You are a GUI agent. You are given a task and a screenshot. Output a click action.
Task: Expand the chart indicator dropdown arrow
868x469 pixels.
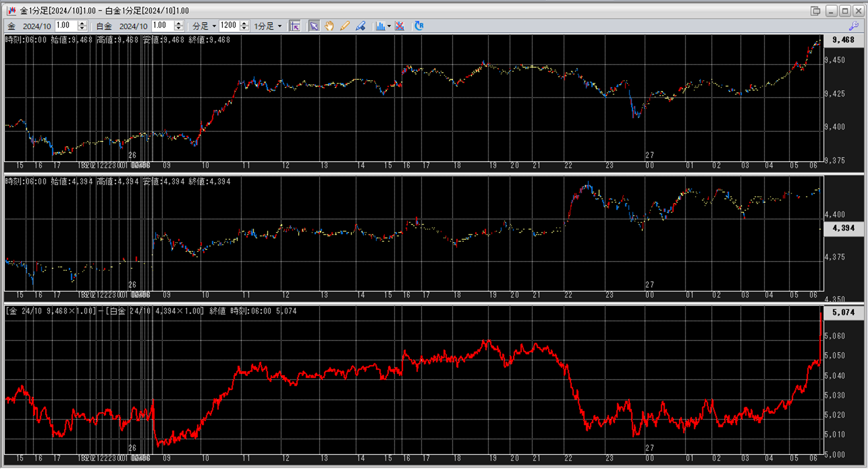click(x=389, y=26)
